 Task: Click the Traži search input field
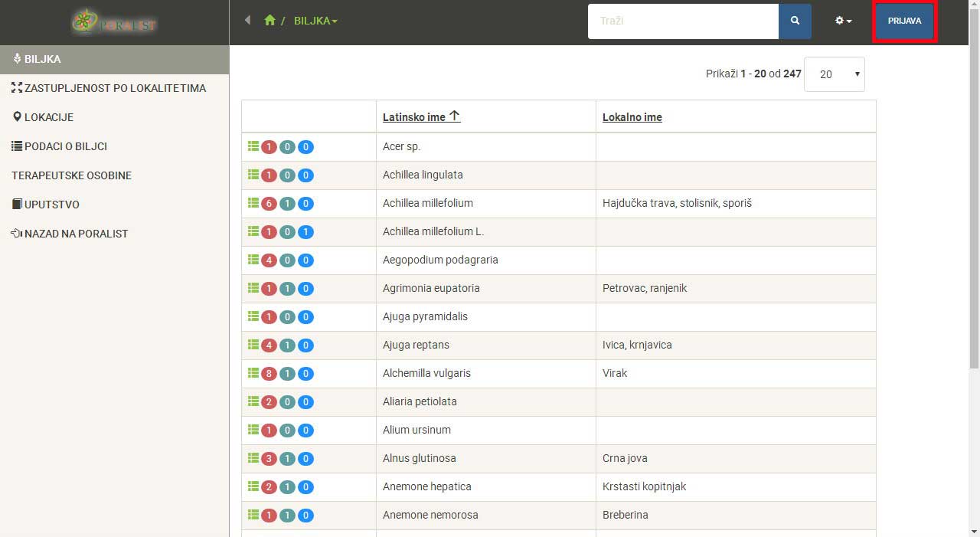click(x=683, y=21)
